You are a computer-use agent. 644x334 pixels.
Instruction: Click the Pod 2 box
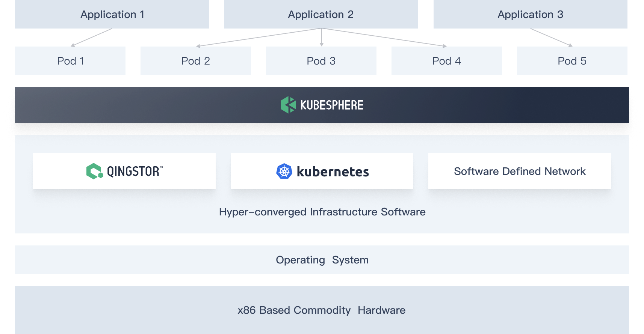click(196, 61)
